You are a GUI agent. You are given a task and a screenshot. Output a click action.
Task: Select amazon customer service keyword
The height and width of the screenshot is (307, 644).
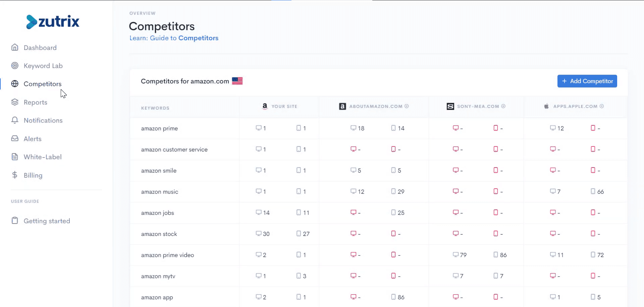[174, 149]
